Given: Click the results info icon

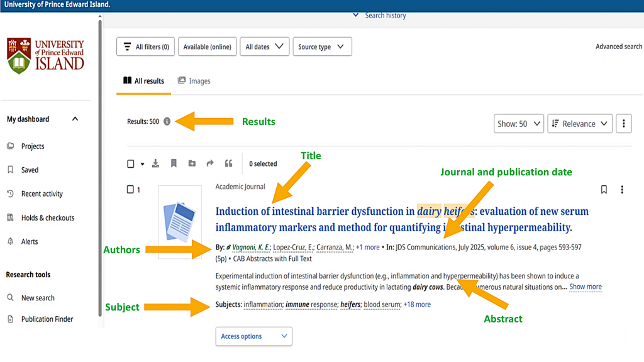Looking at the screenshot, I should pos(167,122).
